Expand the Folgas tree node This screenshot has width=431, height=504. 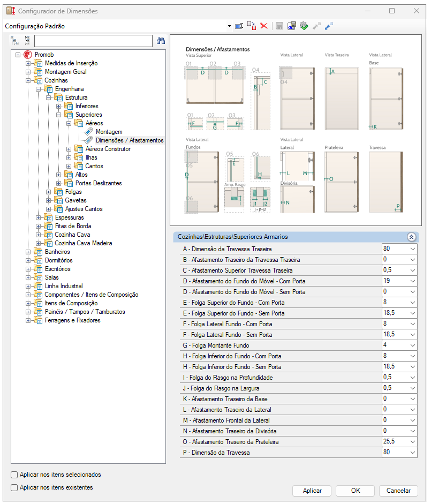pyautogui.click(x=49, y=192)
